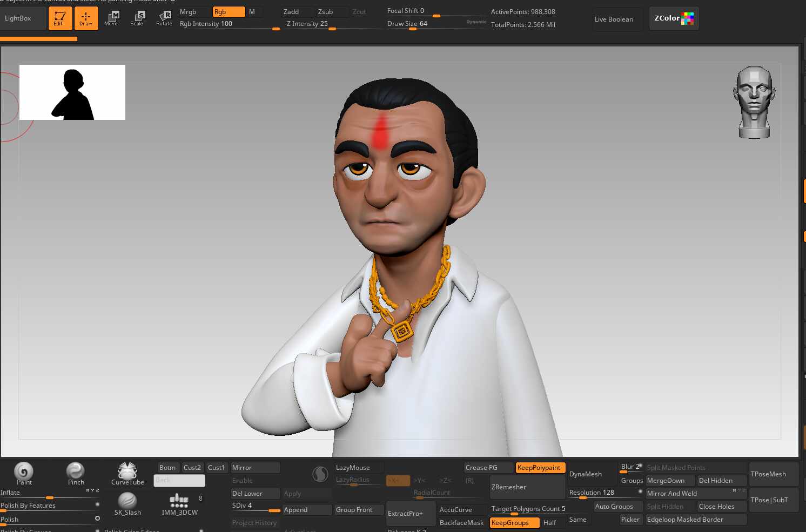Click the Mirror button
The image size is (806, 532).
tap(255, 468)
